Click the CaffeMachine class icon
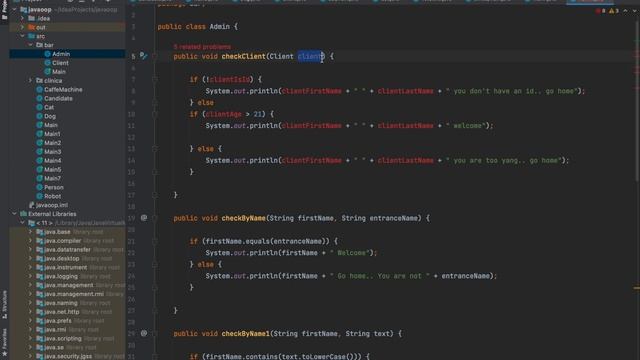Viewport: 640px width, 360px height. pyautogui.click(x=40, y=89)
